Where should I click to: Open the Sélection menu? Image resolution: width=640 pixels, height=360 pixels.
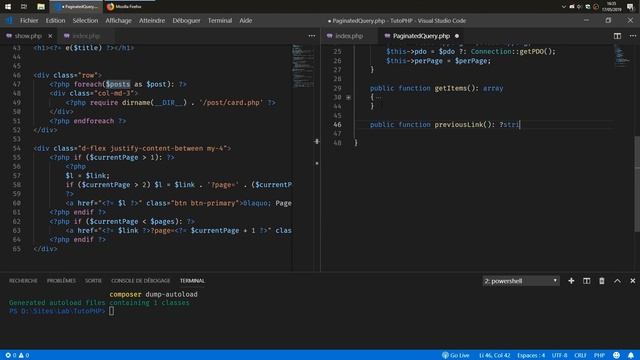tap(85, 20)
